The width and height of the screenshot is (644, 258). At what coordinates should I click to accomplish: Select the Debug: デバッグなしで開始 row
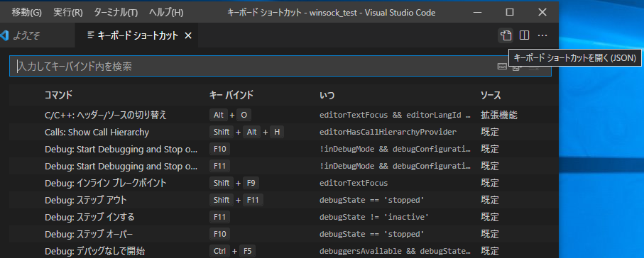283,251
